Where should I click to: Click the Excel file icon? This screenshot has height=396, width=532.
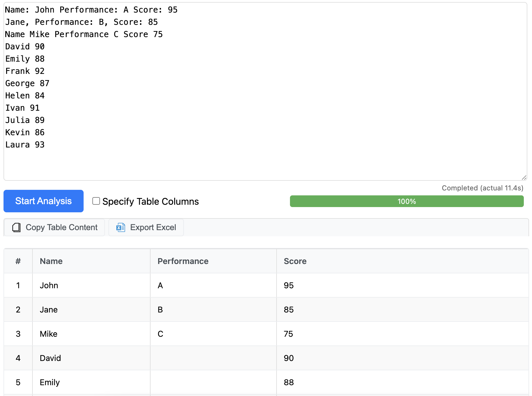click(x=120, y=227)
